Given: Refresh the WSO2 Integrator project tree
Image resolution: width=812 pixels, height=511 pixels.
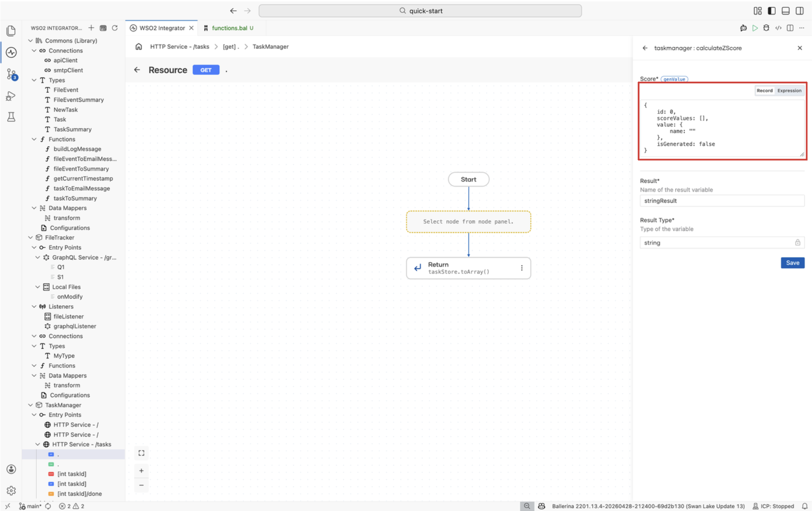Looking at the screenshot, I should [x=115, y=28].
